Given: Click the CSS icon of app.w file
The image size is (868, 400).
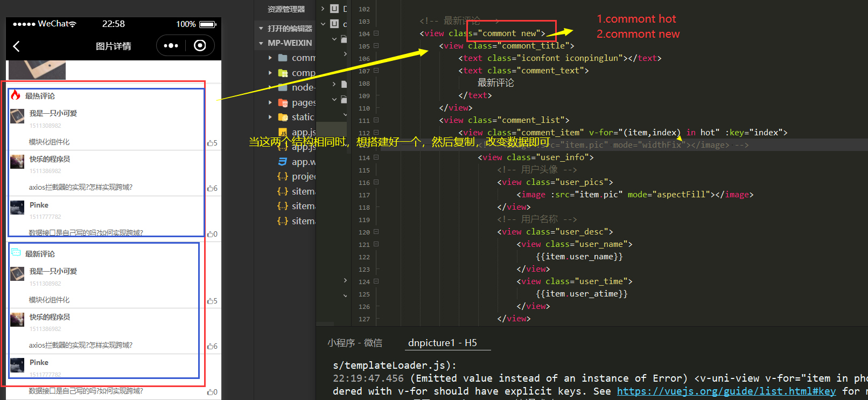Looking at the screenshot, I should [x=283, y=162].
